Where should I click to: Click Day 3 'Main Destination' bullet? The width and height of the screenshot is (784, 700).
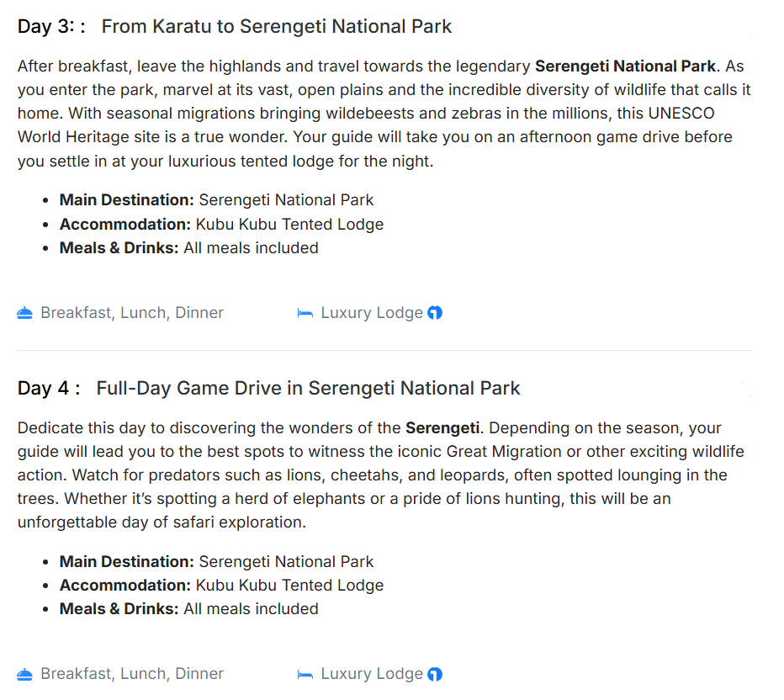(x=126, y=200)
